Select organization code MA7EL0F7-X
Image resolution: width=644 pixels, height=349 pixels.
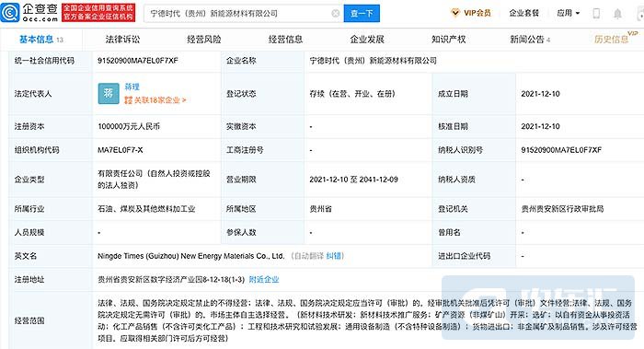click(x=120, y=150)
